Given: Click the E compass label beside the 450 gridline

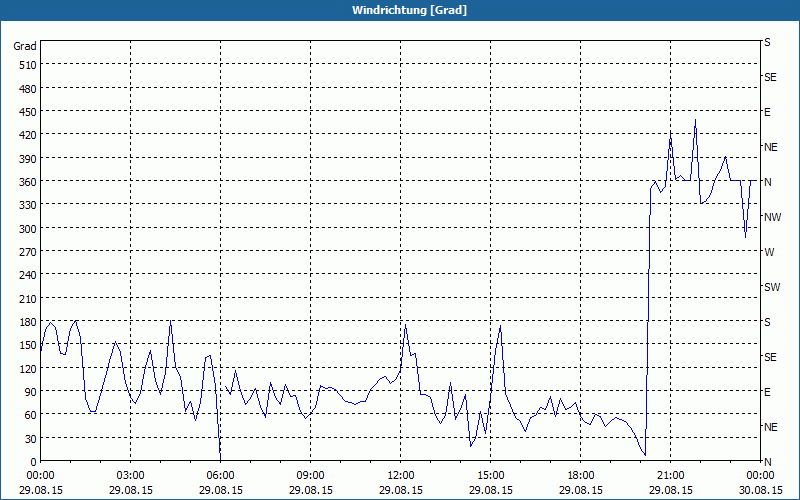Looking at the screenshot, I should [x=767, y=112].
